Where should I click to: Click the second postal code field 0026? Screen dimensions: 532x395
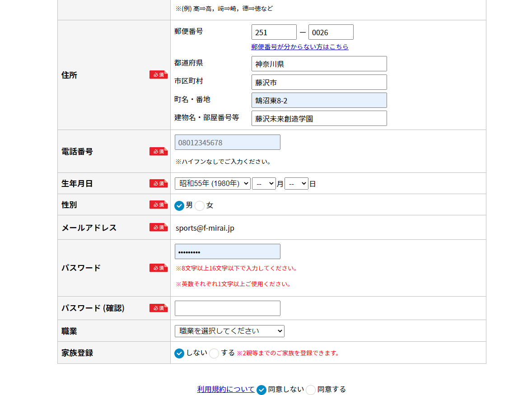coord(331,32)
